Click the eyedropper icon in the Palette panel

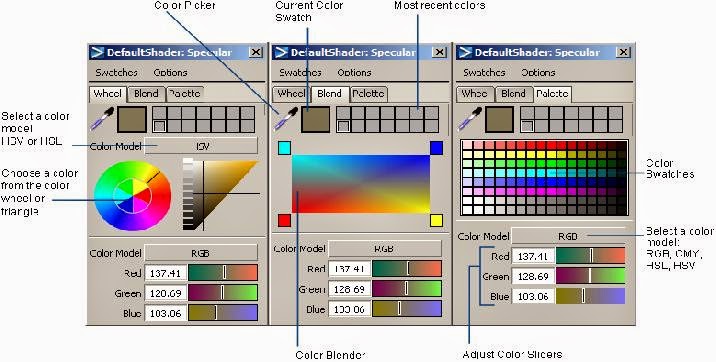point(469,119)
